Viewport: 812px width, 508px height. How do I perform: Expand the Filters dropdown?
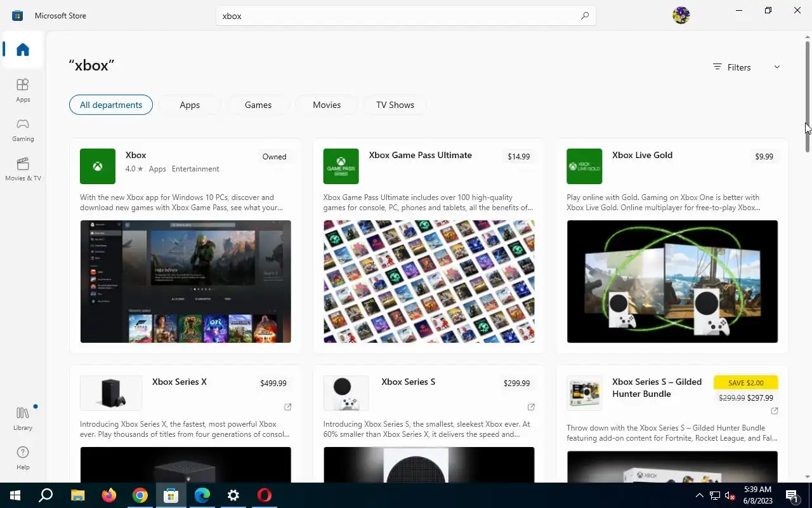click(x=746, y=67)
